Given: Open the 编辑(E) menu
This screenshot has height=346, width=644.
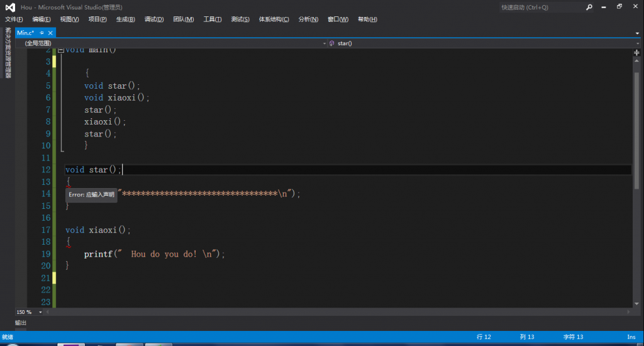Looking at the screenshot, I should pos(42,20).
